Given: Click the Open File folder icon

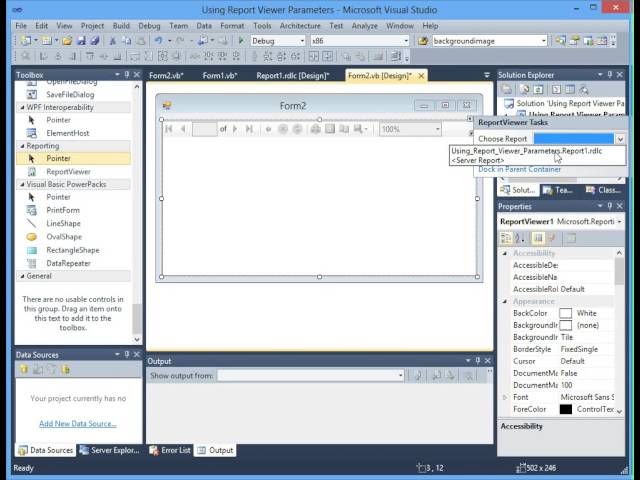Looking at the screenshot, I should click(x=67, y=41).
